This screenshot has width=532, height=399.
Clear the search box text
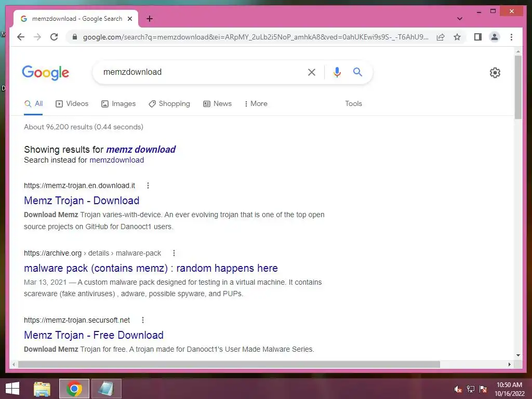click(312, 72)
